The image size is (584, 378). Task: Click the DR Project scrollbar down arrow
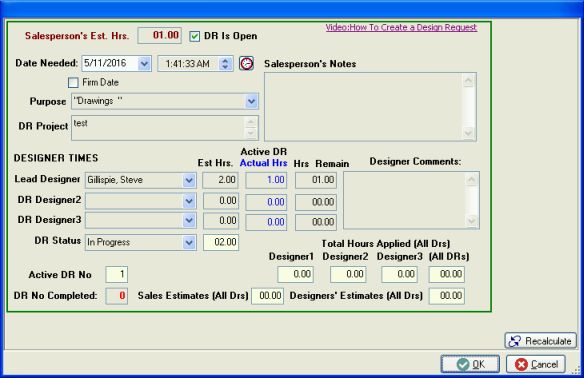tap(251, 133)
